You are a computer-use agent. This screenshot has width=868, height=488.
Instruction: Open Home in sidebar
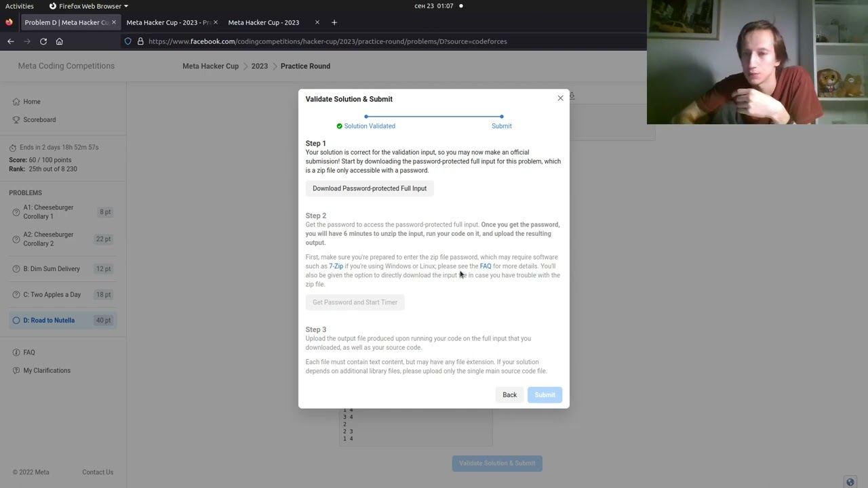[32, 102]
